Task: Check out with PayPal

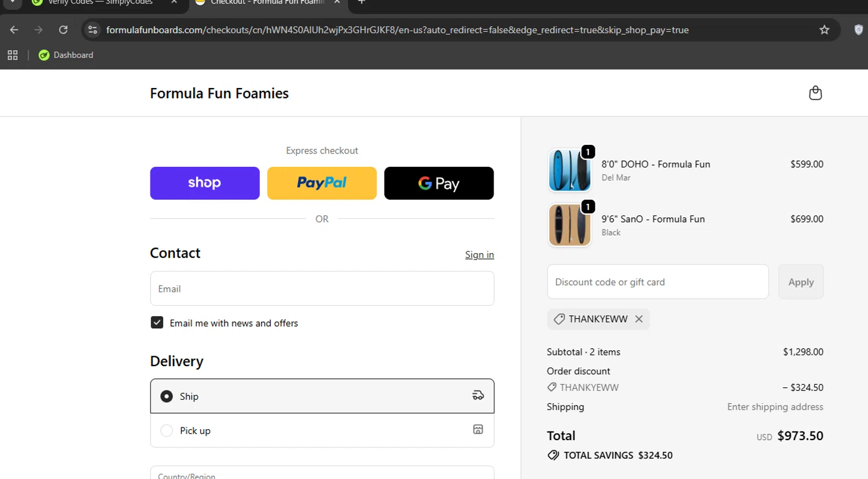Action: 322,183
